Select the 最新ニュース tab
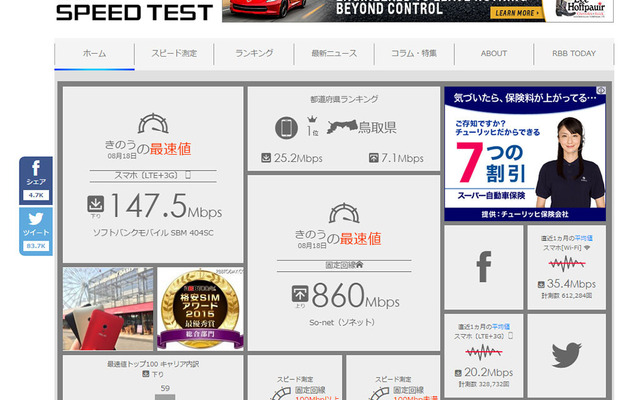Viewport: 640px width, 400px height. [x=334, y=53]
